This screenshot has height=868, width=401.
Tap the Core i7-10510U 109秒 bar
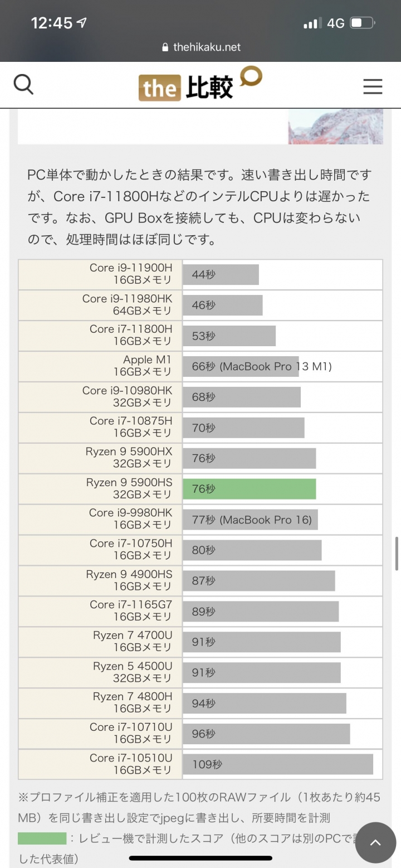277,764
